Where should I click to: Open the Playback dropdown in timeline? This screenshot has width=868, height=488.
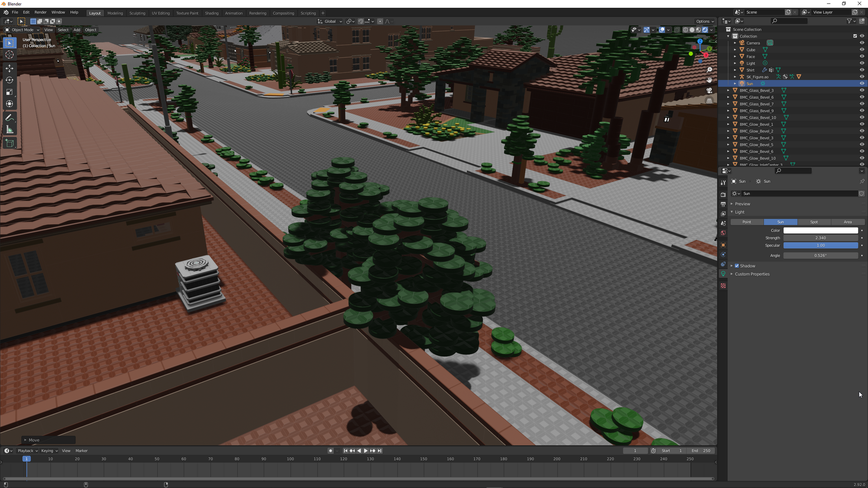point(27,451)
